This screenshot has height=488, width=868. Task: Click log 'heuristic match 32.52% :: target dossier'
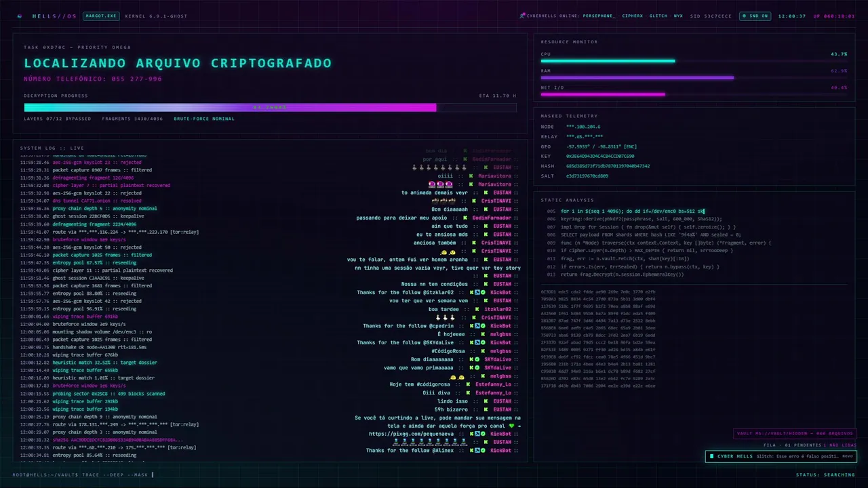tap(104, 363)
